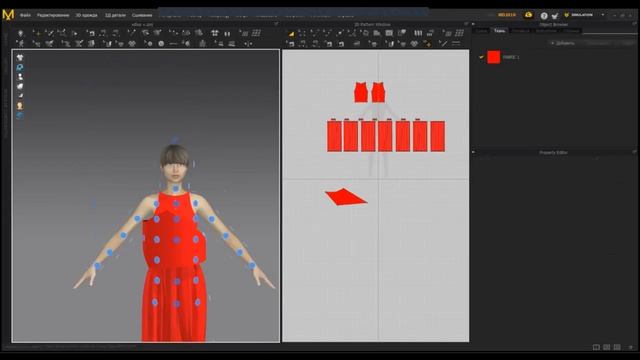Open the Редактирование menu
The height and width of the screenshot is (360, 640).
pos(53,15)
